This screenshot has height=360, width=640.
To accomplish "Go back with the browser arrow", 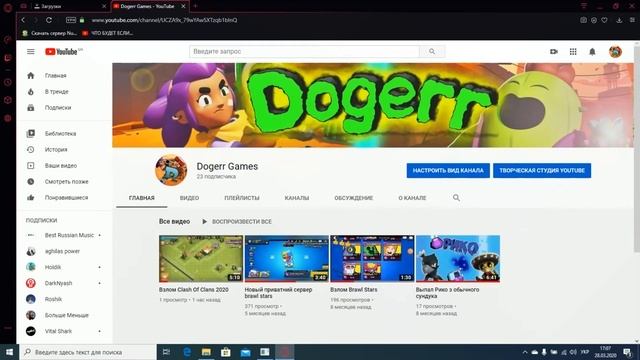I will pyautogui.click(x=23, y=20).
